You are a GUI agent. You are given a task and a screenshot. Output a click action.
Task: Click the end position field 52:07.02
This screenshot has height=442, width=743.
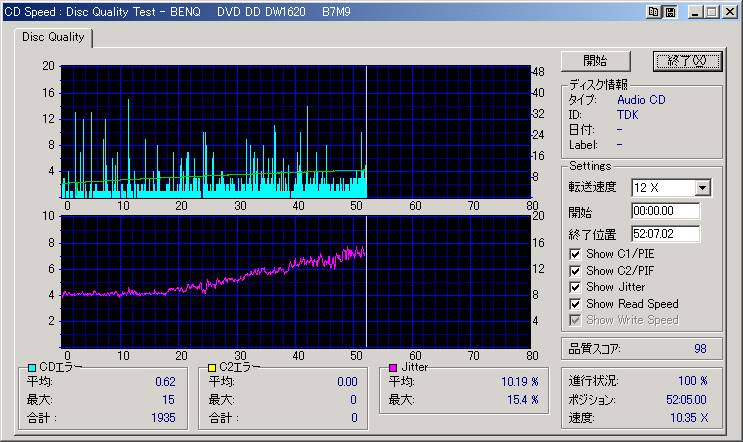[x=665, y=234]
